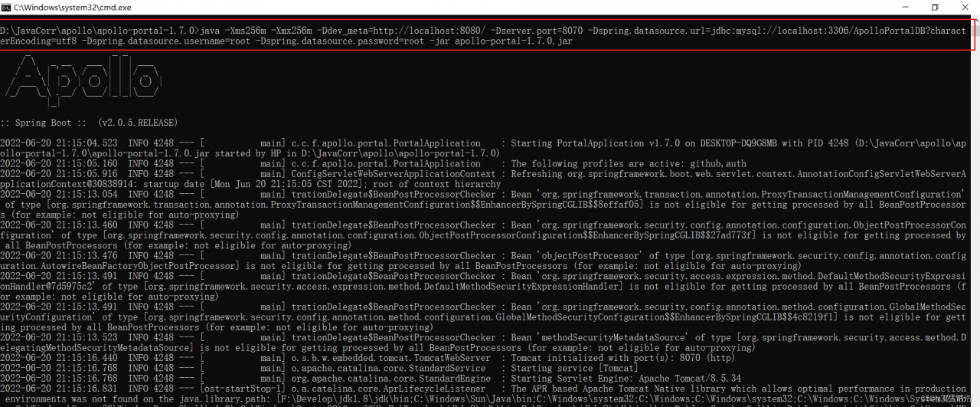Click the '-Dserver.port=8070' argument in the command
Viewport: 980px width, 407px height.
tap(537, 31)
